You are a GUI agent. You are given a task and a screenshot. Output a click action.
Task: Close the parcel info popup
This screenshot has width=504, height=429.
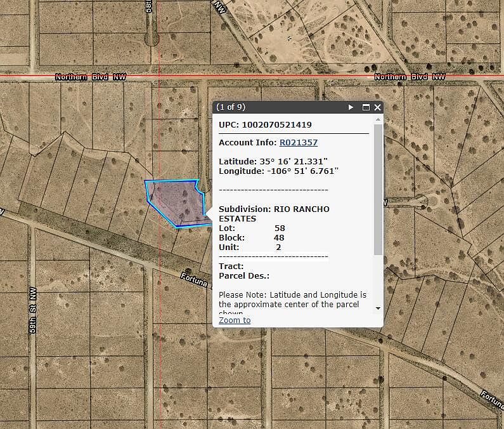click(378, 107)
